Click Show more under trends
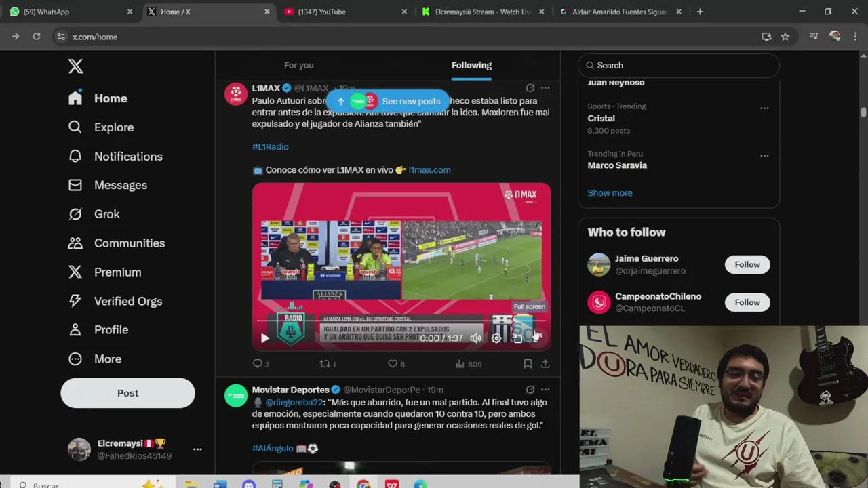 coord(610,193)
